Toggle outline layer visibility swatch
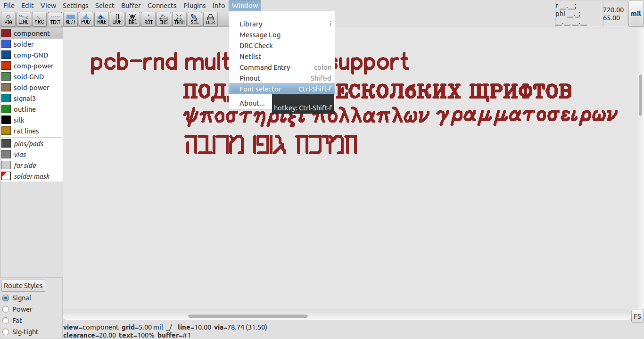644x339 pixels. (6, 109)
